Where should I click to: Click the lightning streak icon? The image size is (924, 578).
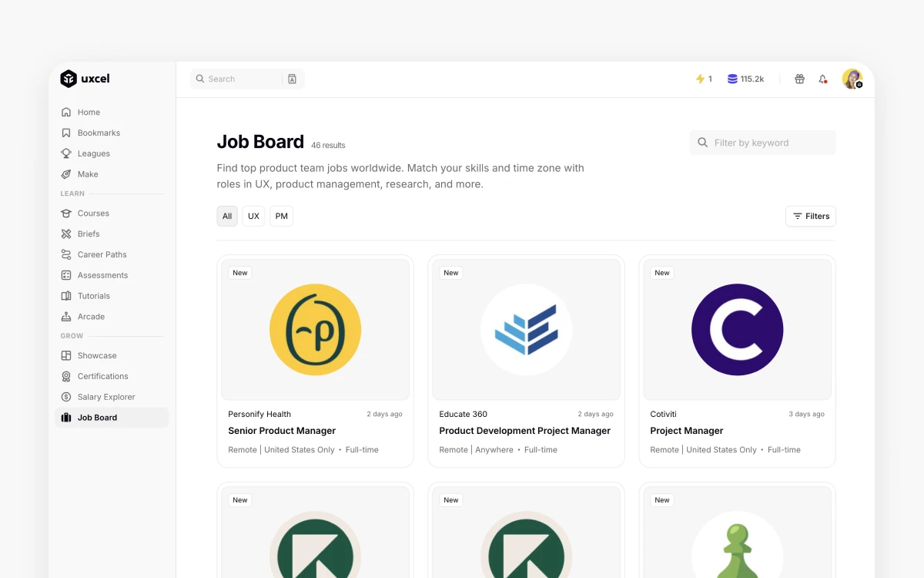[700, 79]
